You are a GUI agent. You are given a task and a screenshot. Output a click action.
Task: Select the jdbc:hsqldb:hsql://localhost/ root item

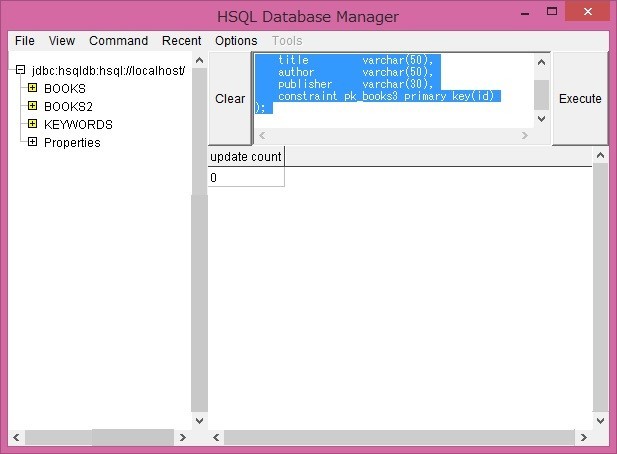108,71
